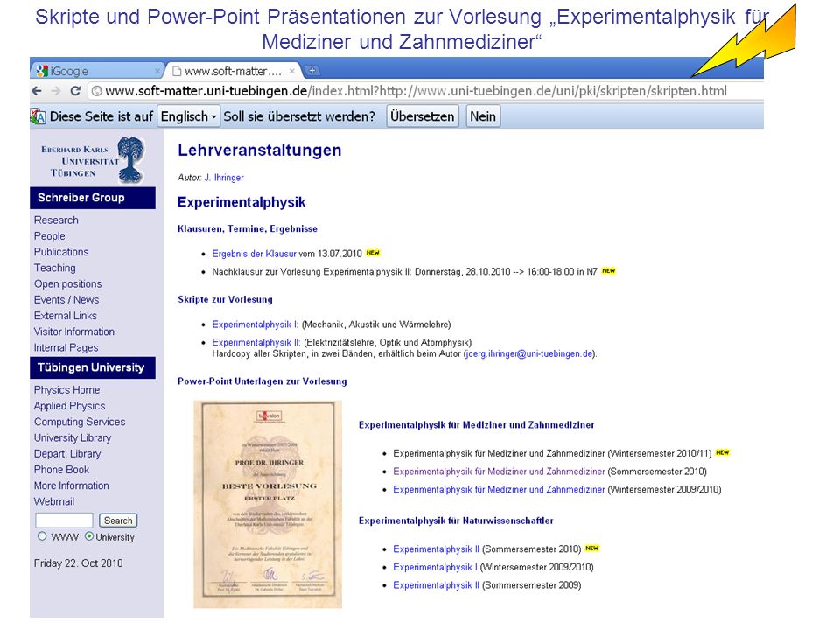Click the browser forward arrow
Viewport: 840px width, 630px height.
click(56, 91)
